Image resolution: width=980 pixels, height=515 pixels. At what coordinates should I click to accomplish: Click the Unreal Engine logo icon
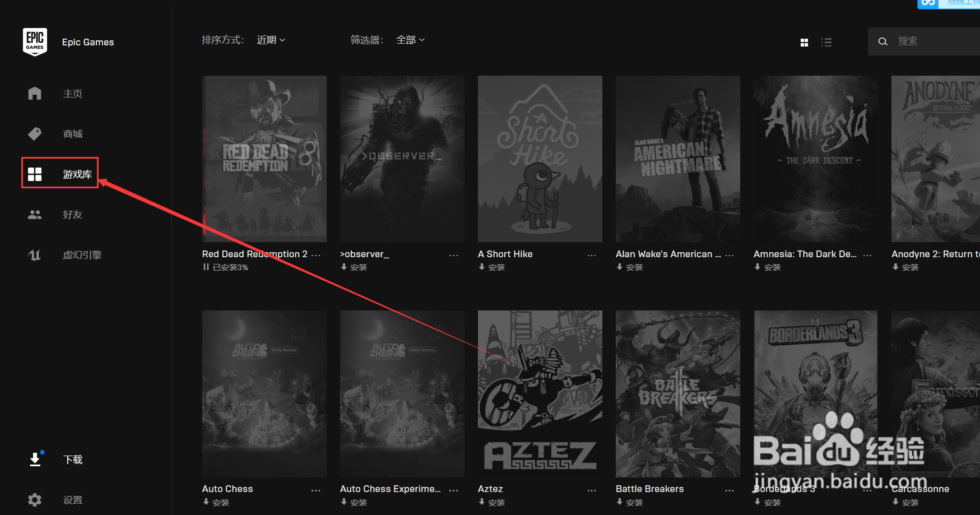click(x=35, y=255)
